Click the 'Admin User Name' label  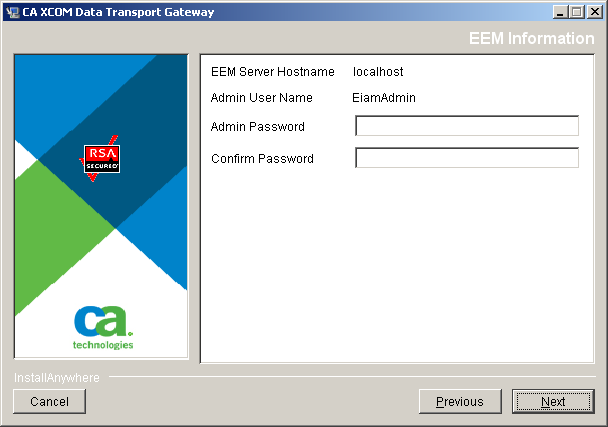pos(262,98)
